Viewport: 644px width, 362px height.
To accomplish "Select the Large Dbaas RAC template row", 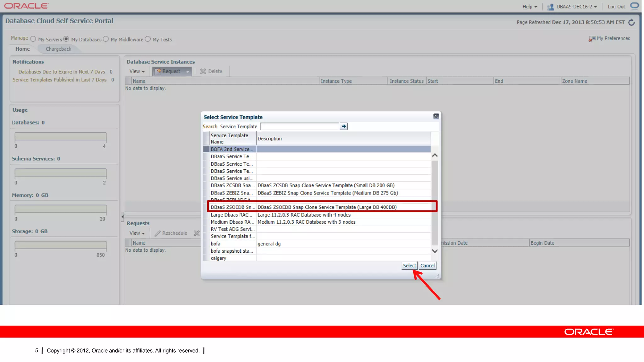I will [x=317, y=215].
